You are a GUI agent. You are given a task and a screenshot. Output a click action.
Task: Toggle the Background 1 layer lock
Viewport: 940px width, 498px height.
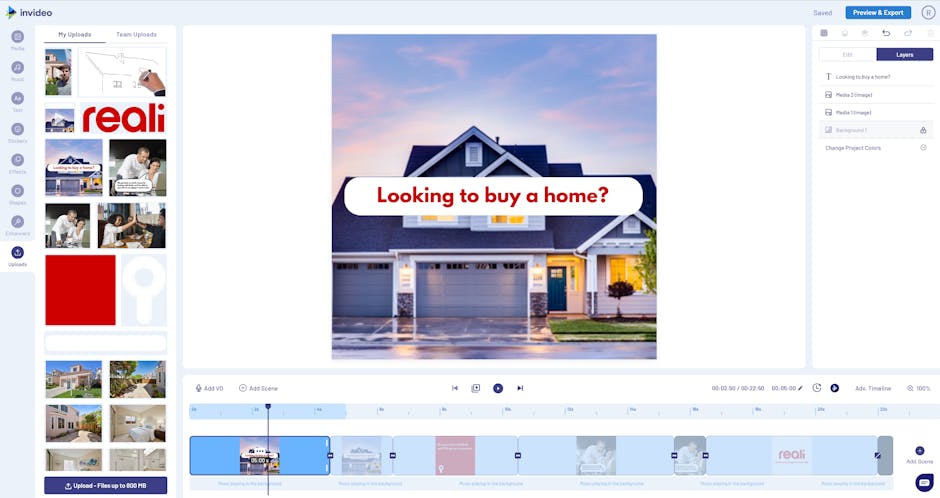click(923, 130)
